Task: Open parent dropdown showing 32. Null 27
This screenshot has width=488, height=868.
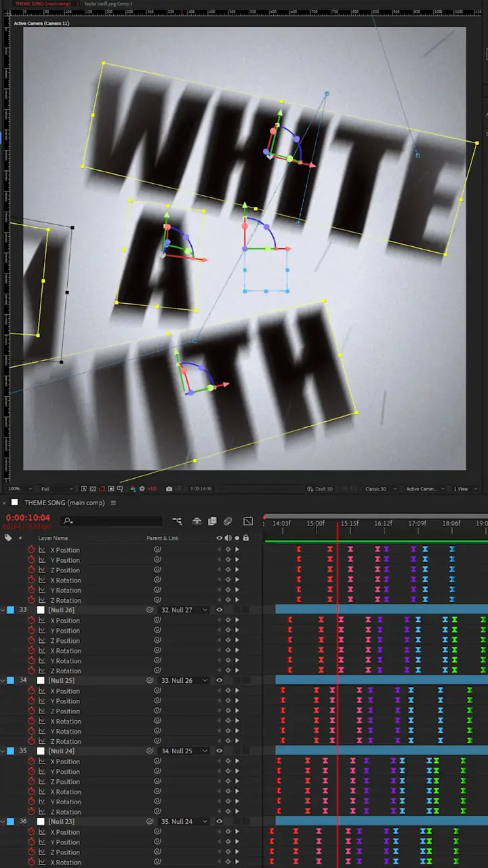Action: tap(183, 610)
